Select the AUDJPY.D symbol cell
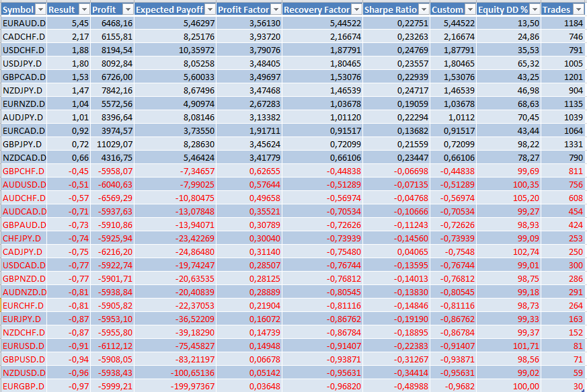The image size is (587, 392). (24, 118)
